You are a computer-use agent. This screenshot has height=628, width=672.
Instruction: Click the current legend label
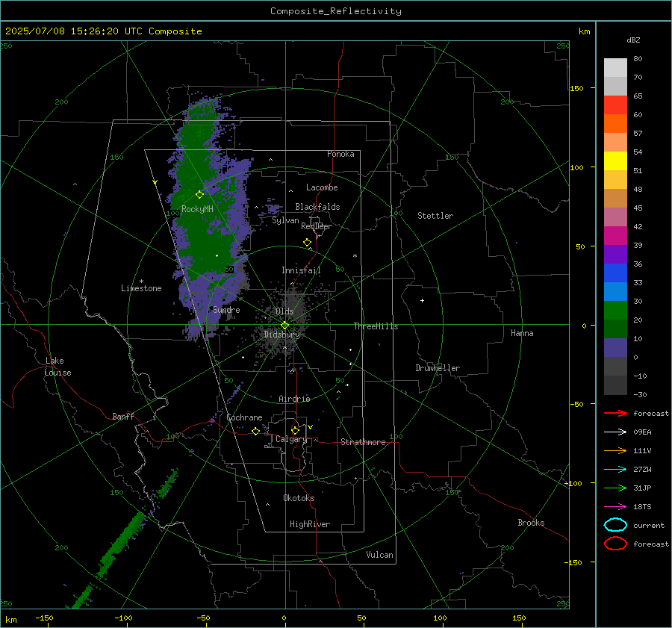pyautogui.click(x=649, y=525)
